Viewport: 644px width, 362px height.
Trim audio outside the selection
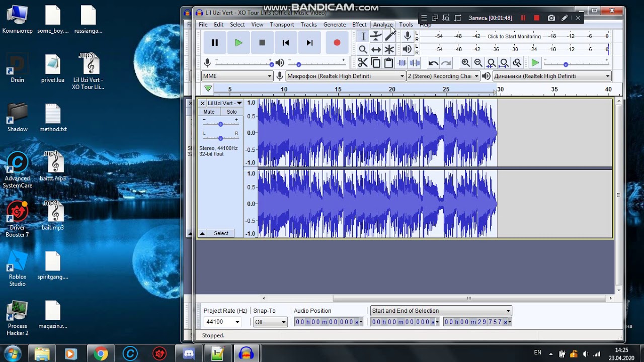(401, 63)
